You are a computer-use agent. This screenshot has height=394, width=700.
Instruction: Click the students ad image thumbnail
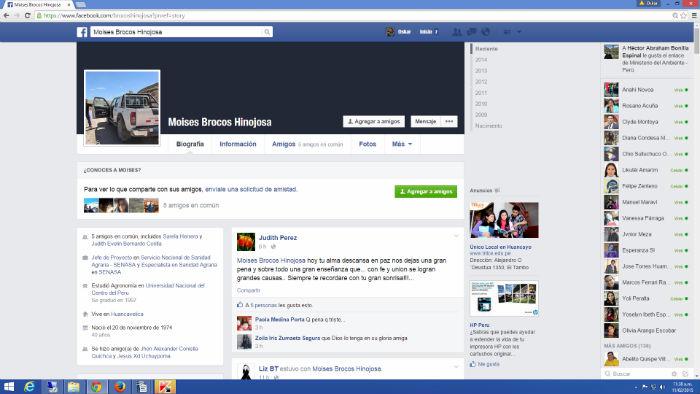click(x=504, y=220)
